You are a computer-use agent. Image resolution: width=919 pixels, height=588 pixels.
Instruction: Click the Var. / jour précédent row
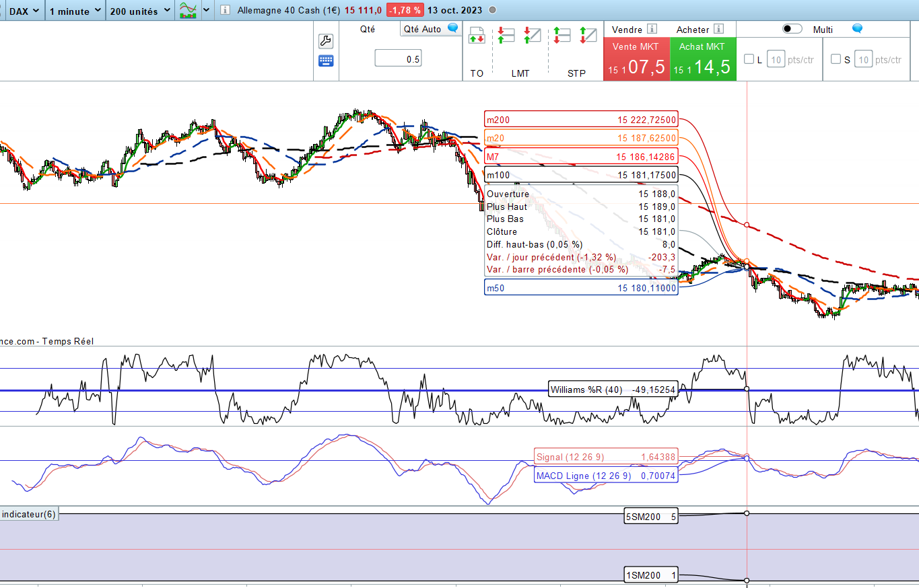tap(582, 257)
